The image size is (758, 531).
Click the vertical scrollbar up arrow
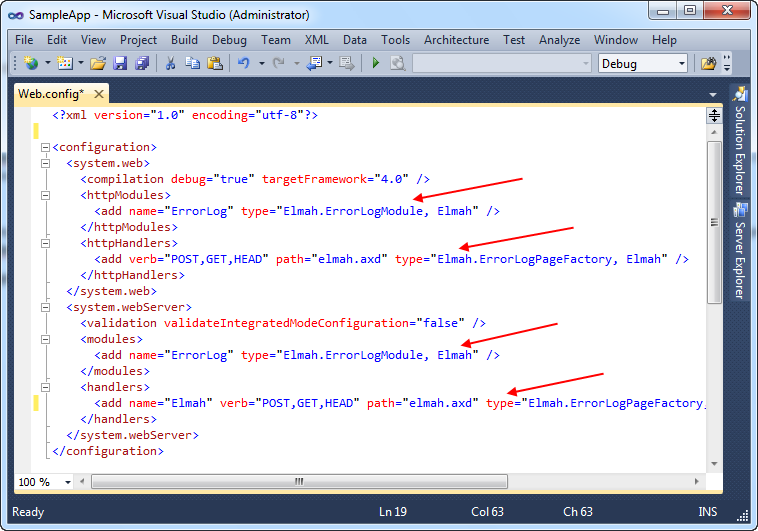coord(714,132)
